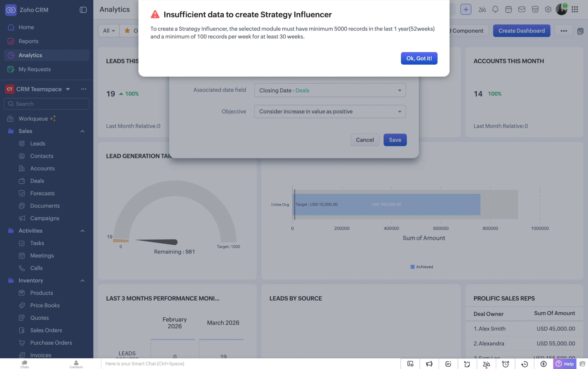Click the March 2026 column header
588x369 pixels.
[223, 323]
